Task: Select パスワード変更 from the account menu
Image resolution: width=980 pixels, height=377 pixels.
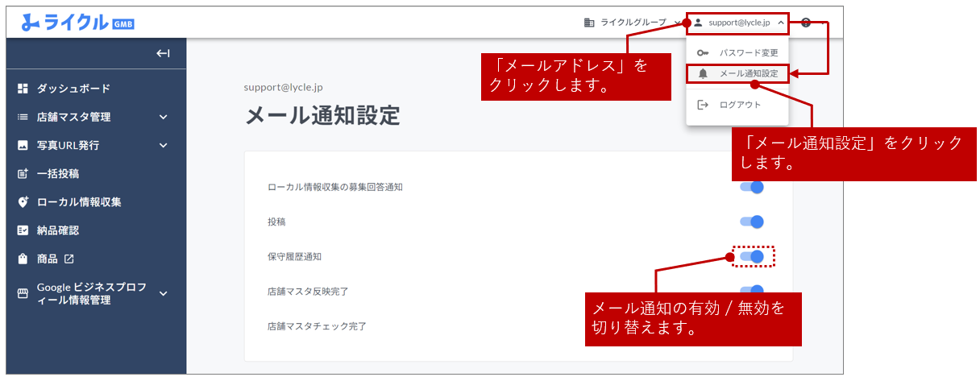Action: click(748, 52)
